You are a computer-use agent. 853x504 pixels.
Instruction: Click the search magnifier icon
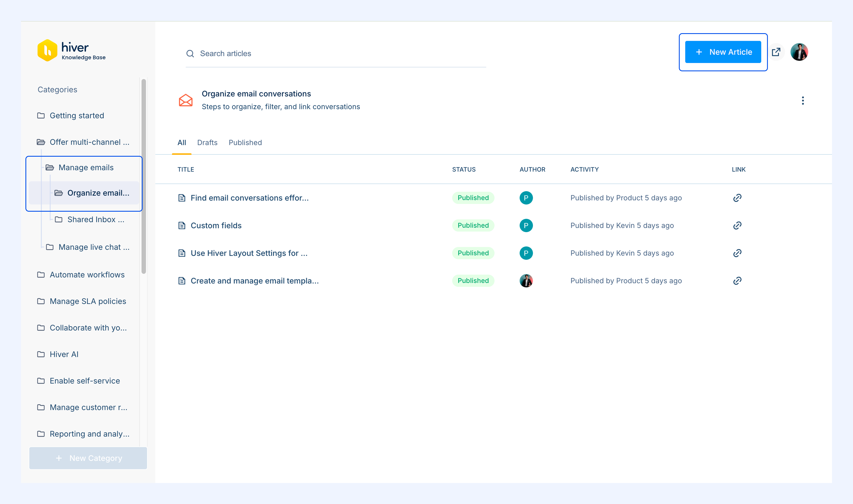pyautogui.click(x=190, y=54)
